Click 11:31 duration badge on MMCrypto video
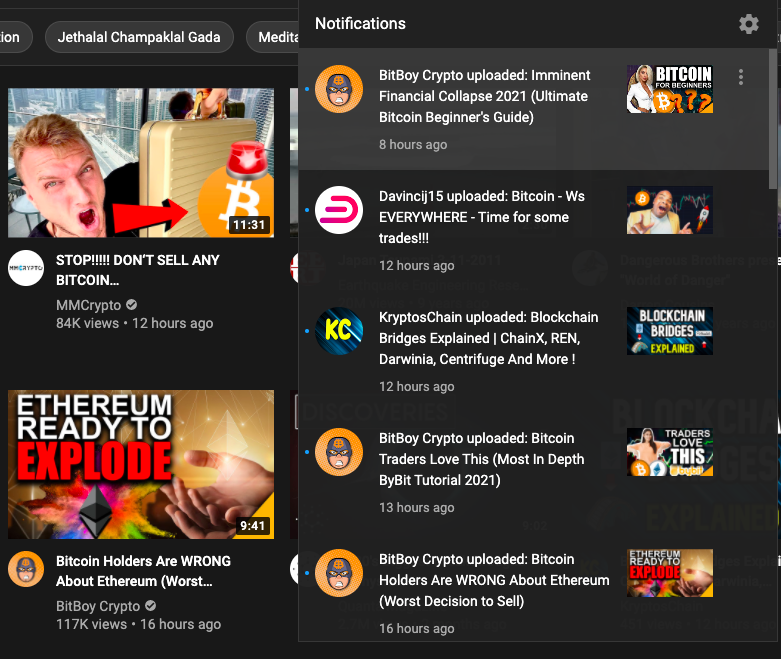781x659 pixels. pos(249,225)
